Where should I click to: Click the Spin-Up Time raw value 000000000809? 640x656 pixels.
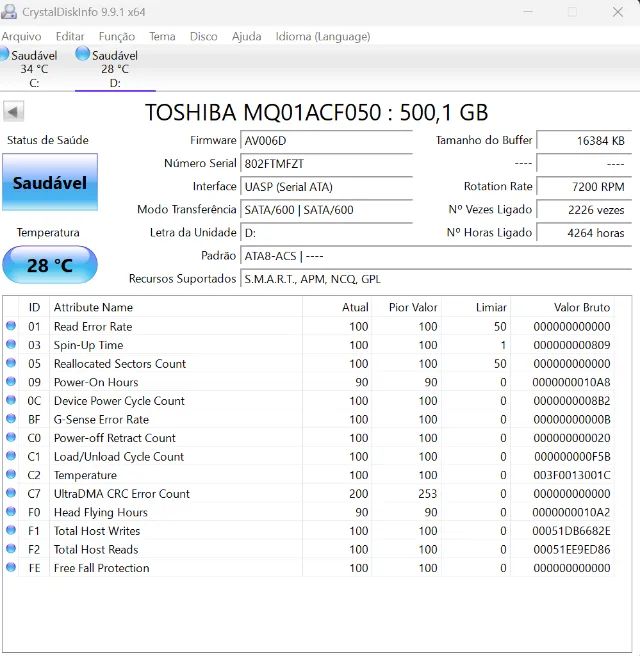click(571, 345)
